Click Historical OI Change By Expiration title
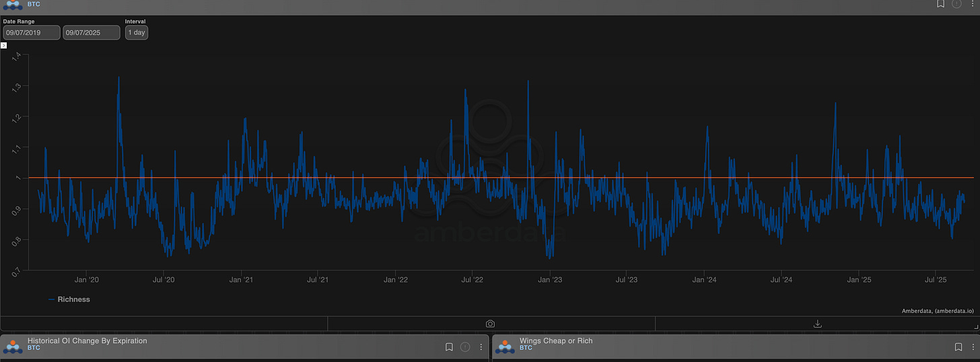The width and height of the screenshot is (980, 362). tap(87, 341)
